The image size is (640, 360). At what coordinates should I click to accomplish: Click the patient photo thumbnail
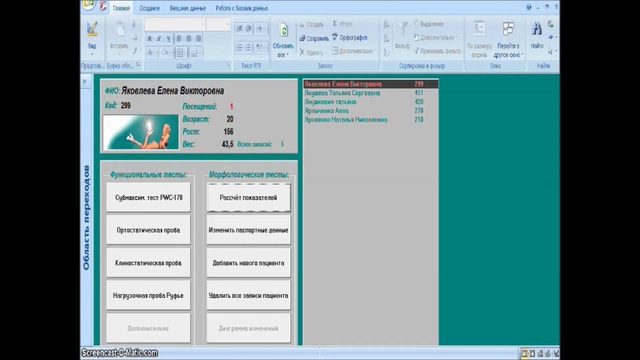coord(141,132)
